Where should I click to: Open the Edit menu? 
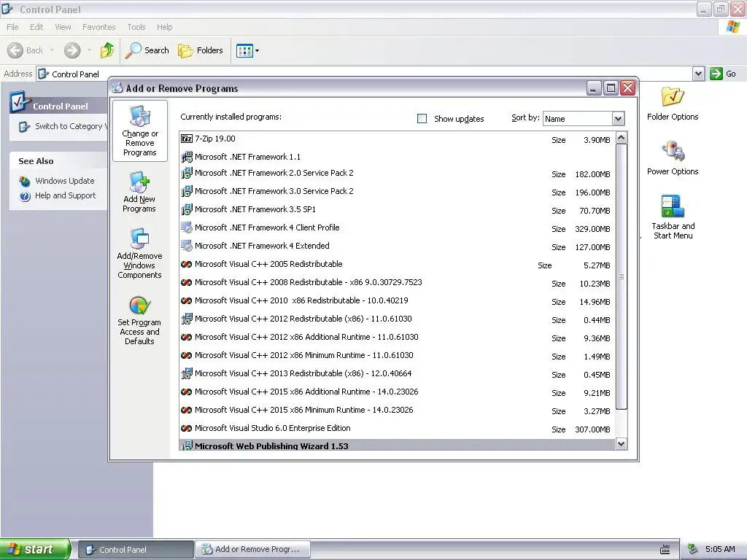[x=36, y=27]
